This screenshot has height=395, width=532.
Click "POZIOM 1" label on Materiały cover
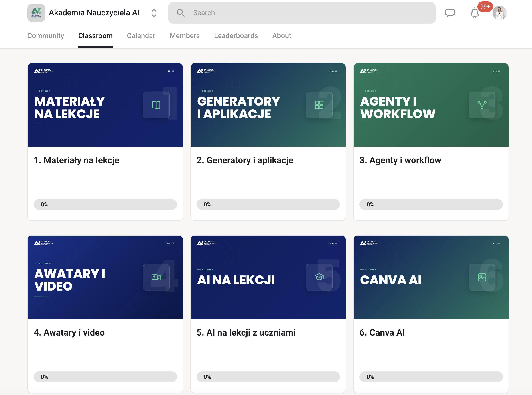(x=45, y=91)
